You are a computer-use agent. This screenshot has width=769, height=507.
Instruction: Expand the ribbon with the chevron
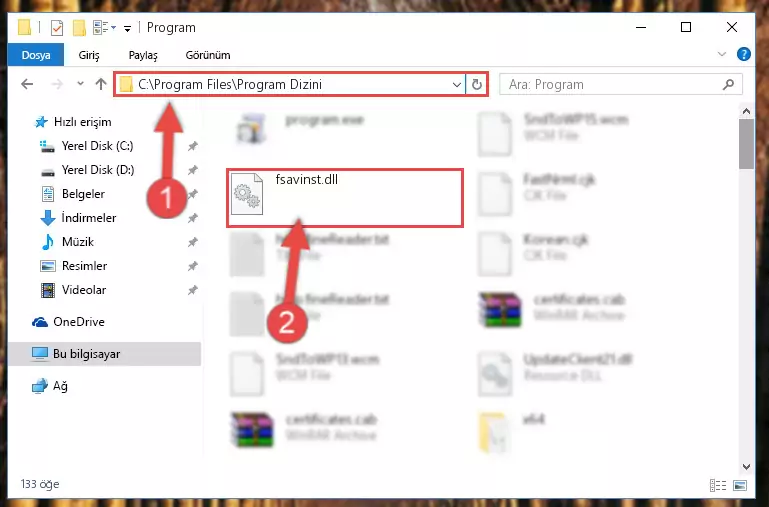[x=721, y=54]
